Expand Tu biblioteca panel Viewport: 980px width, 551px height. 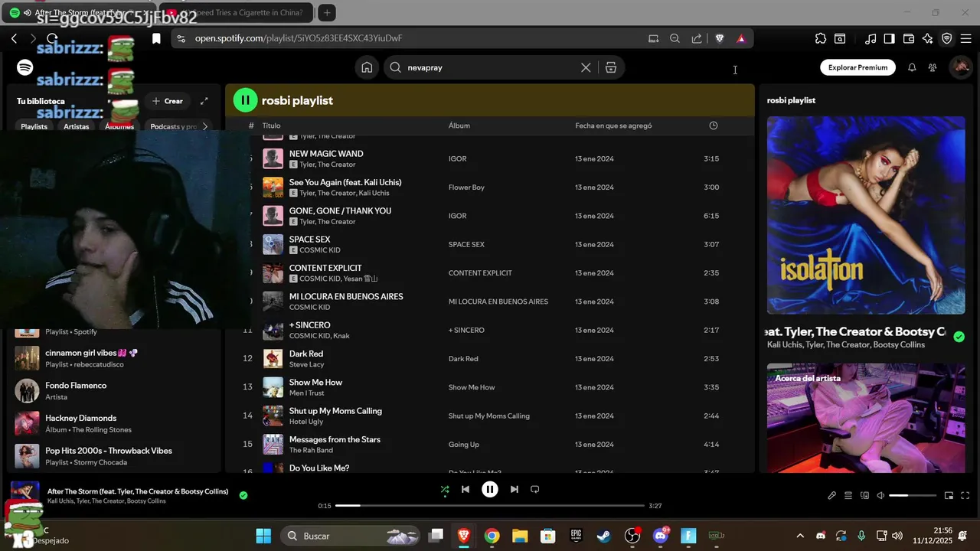pos(204,101)
